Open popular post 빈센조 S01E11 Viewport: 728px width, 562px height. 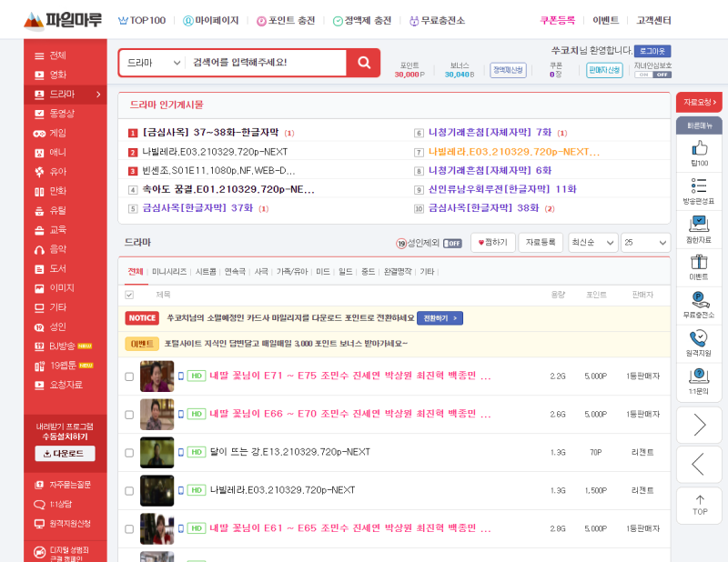(x=218, y=171)
